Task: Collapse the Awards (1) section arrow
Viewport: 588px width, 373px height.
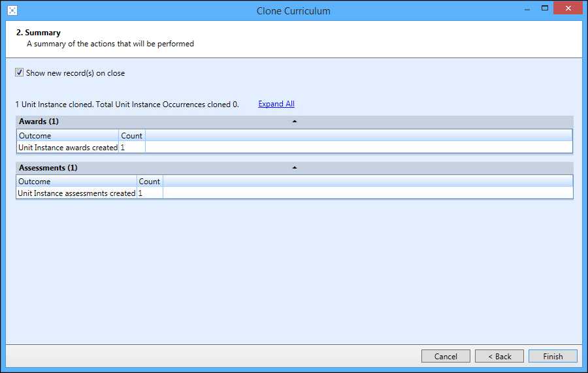Action: [x=295, y=122]
